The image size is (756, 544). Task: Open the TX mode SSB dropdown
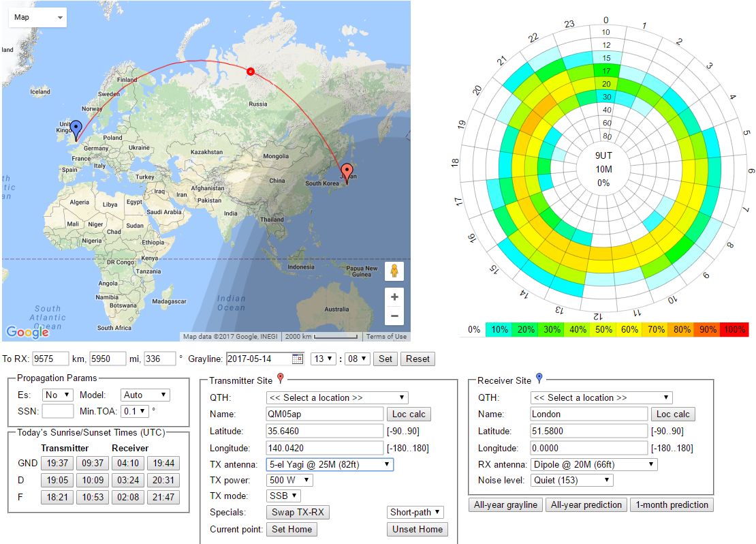(x=283, y=496)
